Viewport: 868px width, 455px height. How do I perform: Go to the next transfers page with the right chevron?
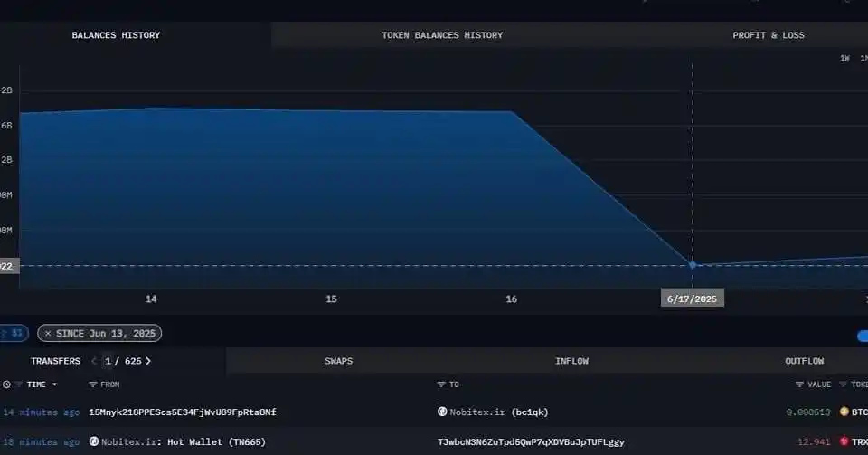click(147, 361)
